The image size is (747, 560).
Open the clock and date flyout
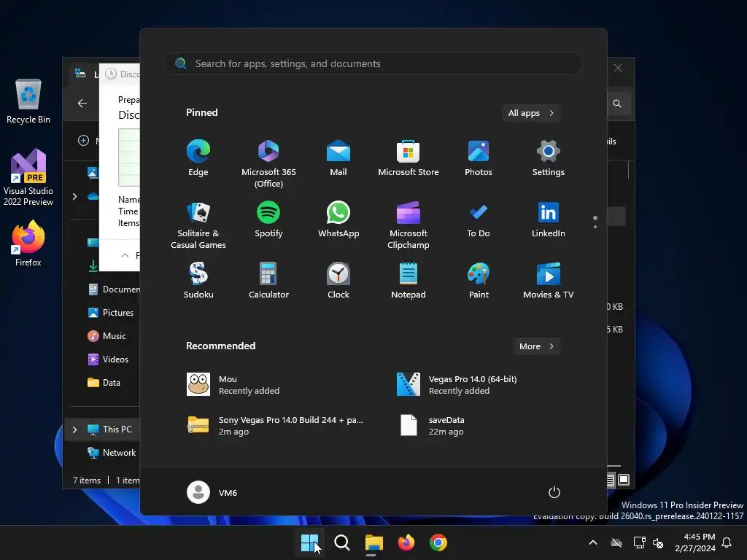tap(695, 542)
